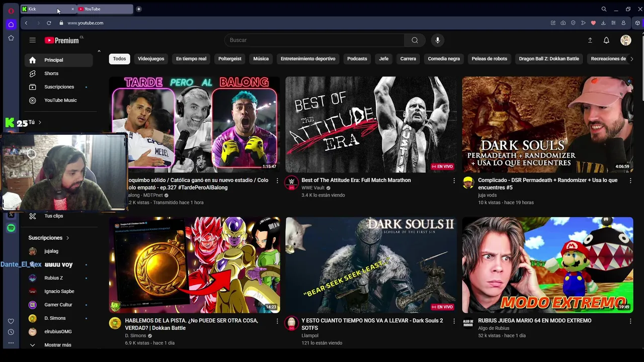The width and height of the screenshot is (644, 362).
Task: Show more filter chips with right arrow
Action: click(632, 59)
